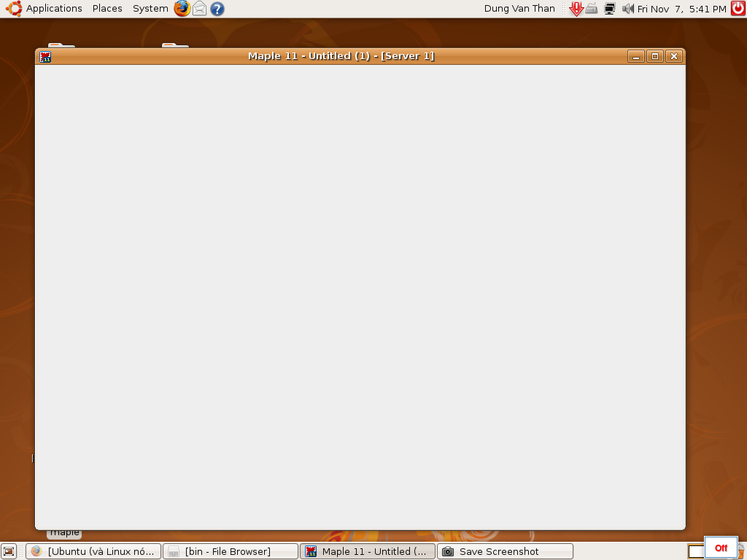Switch to the Ubuntu Firefox taskbar window
The image size is (747, 560).
[x=93, y=551]
